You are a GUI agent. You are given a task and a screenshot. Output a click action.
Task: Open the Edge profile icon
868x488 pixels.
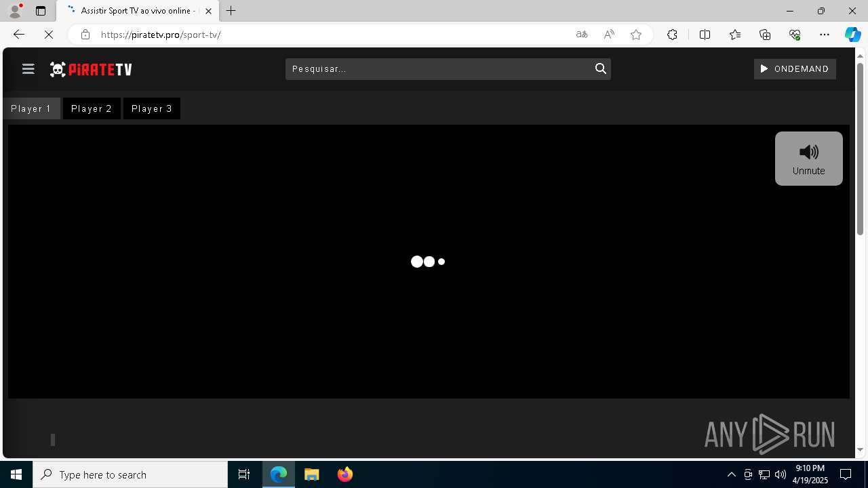14,11
